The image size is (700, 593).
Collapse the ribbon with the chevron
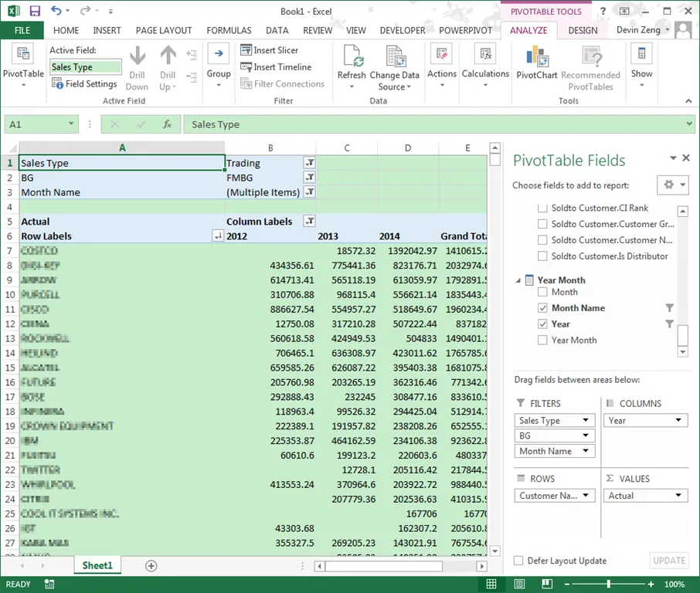tap(688, 101)
